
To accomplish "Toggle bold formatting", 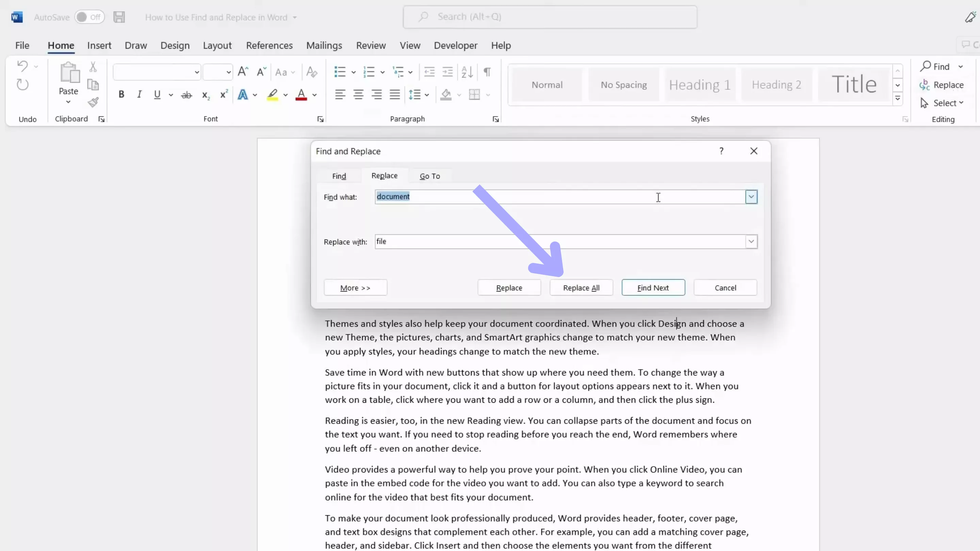I will [x=121, y=95].
